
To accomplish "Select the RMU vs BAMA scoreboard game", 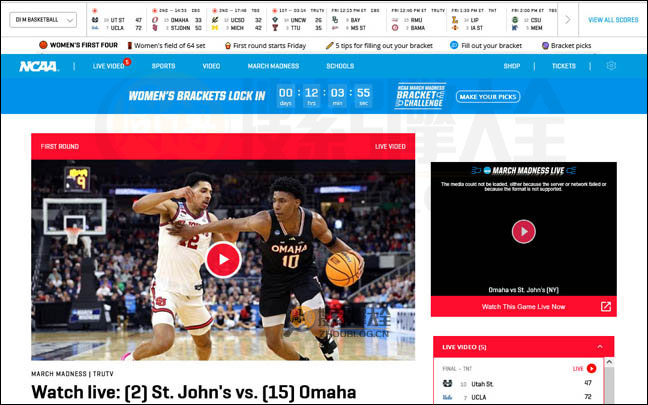I will [x=417, y=19].
